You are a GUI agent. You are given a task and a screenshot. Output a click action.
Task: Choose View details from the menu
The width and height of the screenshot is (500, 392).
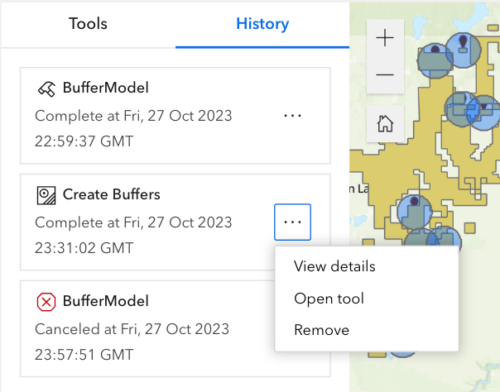click(x=334, y=266)
